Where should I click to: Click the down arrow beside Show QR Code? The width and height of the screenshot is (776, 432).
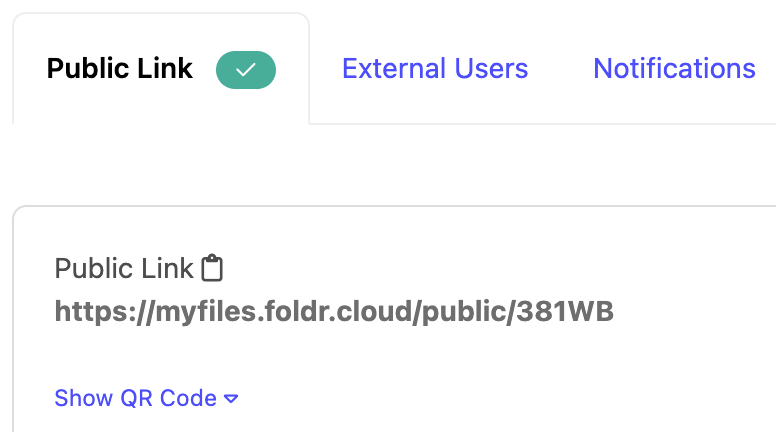click(231, 399)
